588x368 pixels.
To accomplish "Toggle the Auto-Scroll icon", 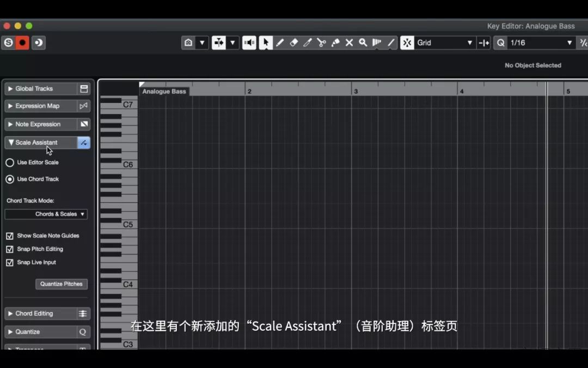I will 219,43.
